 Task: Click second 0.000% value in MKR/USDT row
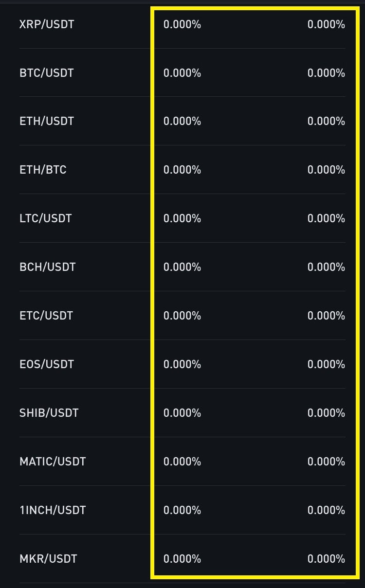[x=326, y=559]
